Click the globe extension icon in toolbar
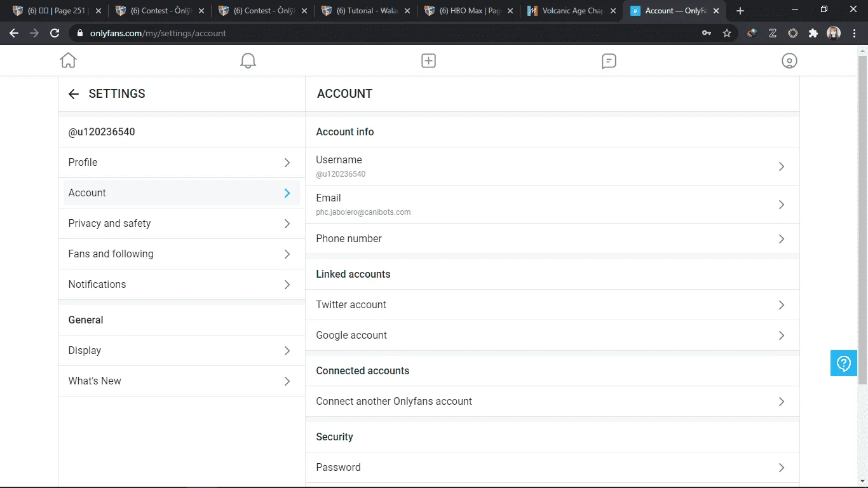868x488 pixels. pos(752,33)
